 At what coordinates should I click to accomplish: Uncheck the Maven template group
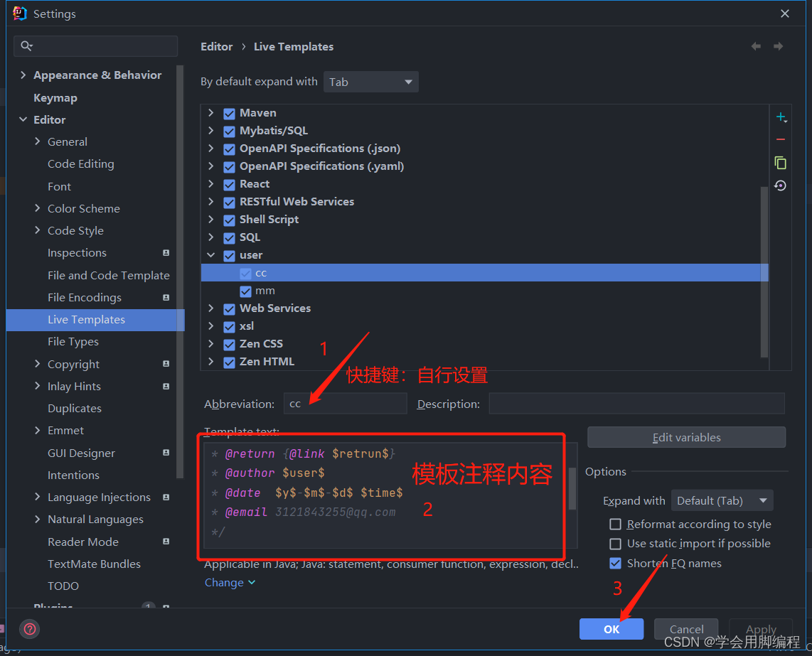[x=230, y=114]
